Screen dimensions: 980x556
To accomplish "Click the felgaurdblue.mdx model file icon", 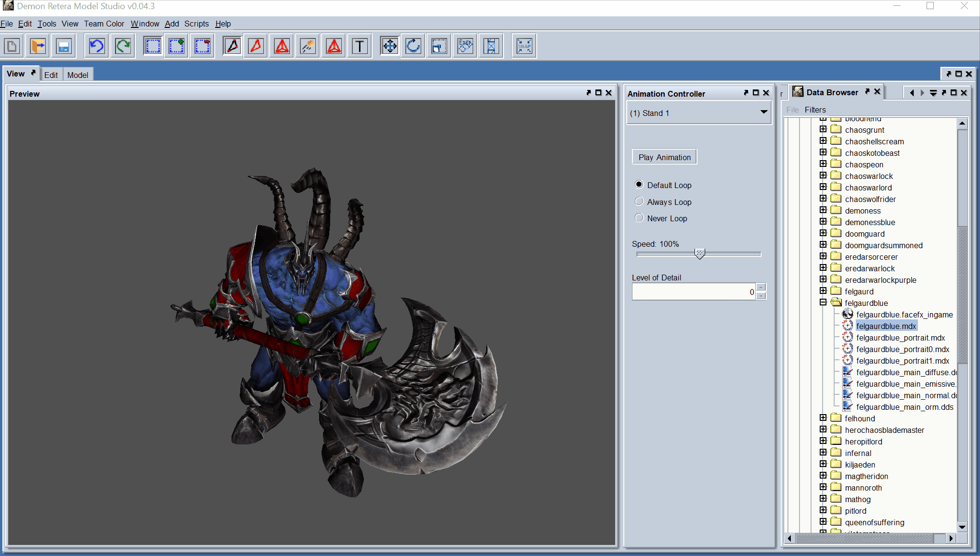I will point(848,326).
